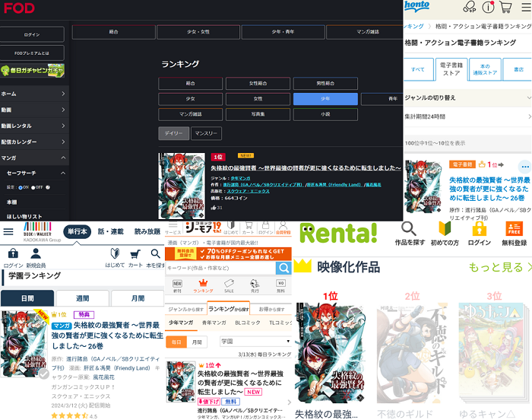Click the Renta search magnifier icon
The width and height of the screenshot is (532, 420).
pos(409,229)
